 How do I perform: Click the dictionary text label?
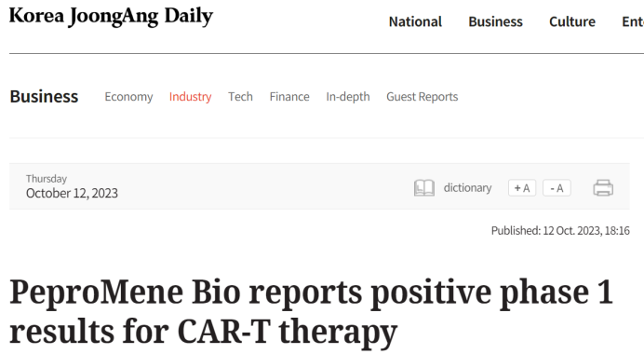coord(467,188)
